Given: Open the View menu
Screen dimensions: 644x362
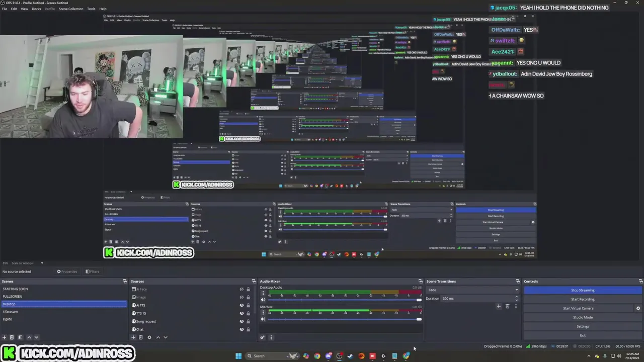Looking at the screenshot, I should [x=24, y=9].
